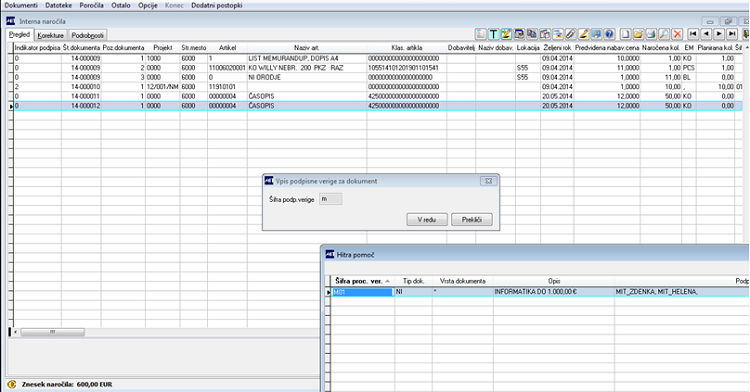Viewport: 750px width, 392px height.
Task: Click the Šifra podp.verige input field
Action: coord(331,199)
